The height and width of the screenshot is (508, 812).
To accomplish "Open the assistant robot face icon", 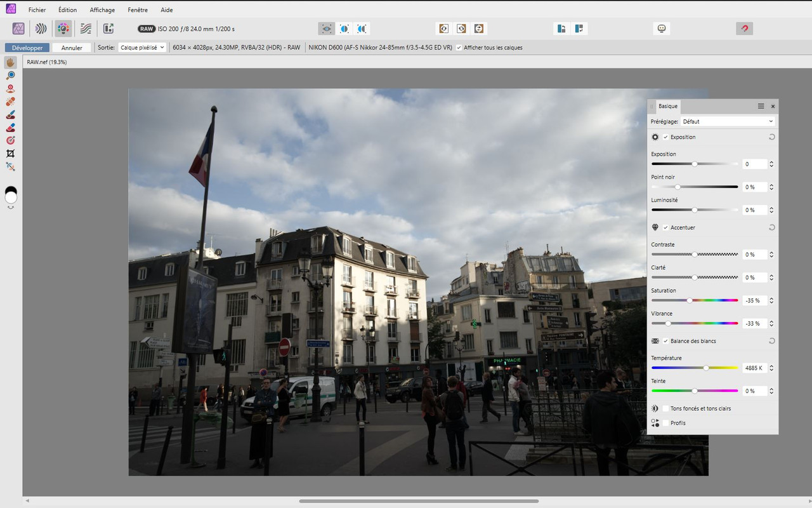I will (662, 29).
